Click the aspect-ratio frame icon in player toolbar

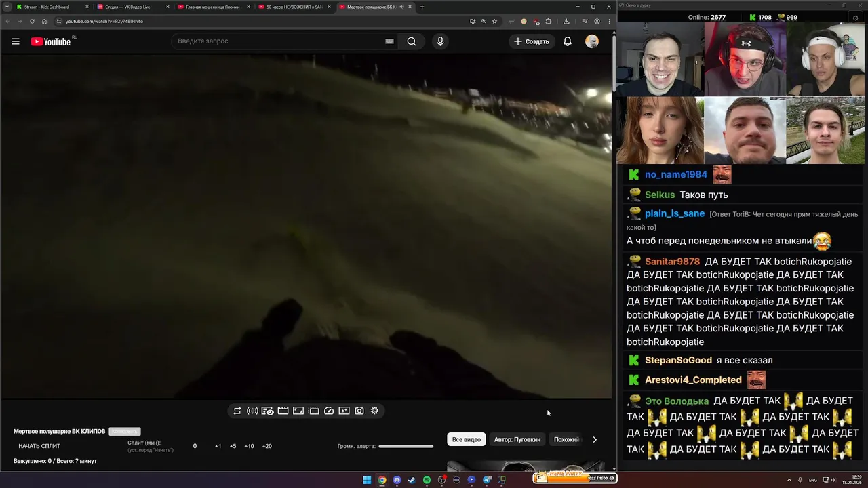coord(298,411)
